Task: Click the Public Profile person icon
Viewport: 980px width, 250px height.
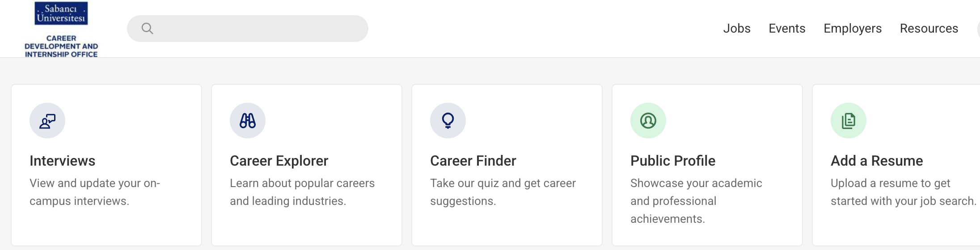Action: click(648, 121)
